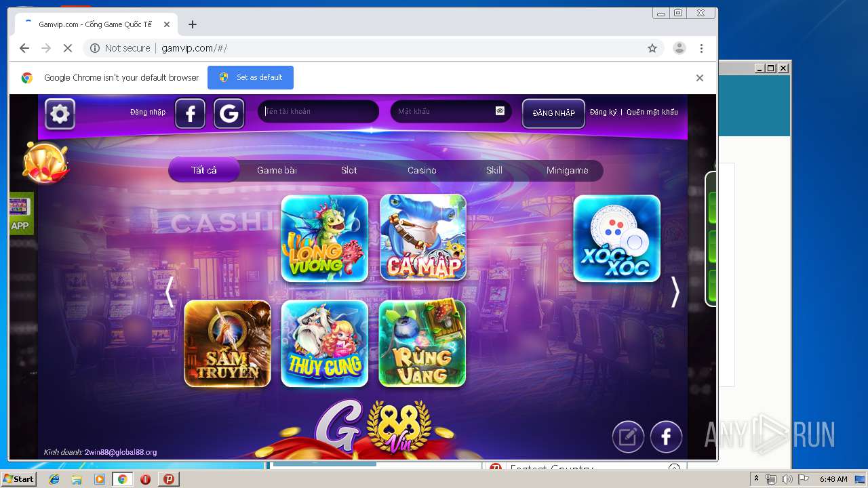This screenshot has width=868, height=488.
Task: Open Action Center flag icon
Action: click(x=803, y=479)
